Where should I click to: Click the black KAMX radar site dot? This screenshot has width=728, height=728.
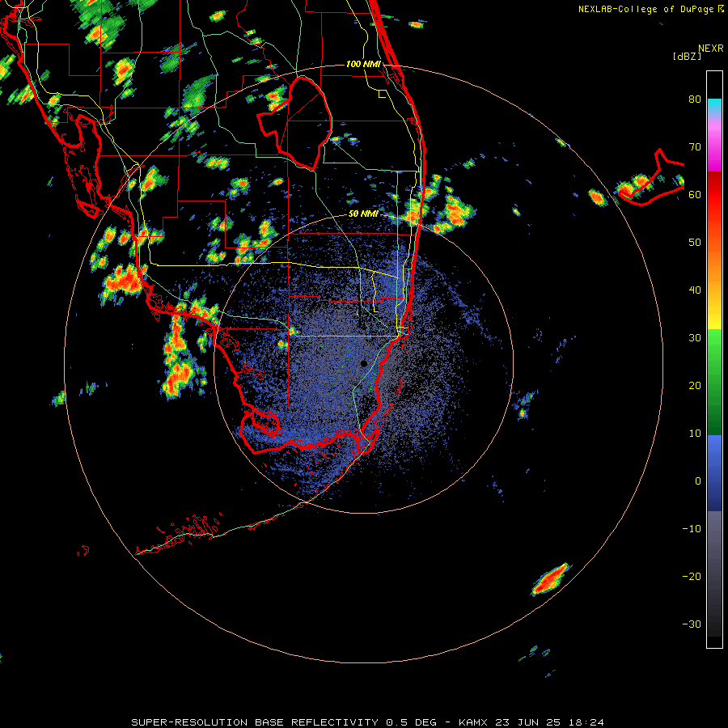363,363
